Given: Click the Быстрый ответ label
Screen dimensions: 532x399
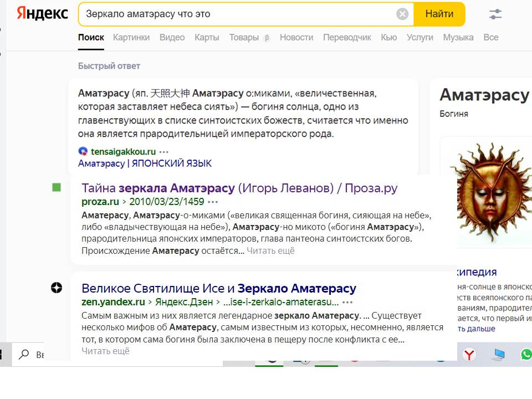Looking at the screenshot, I should click(109, 66).
